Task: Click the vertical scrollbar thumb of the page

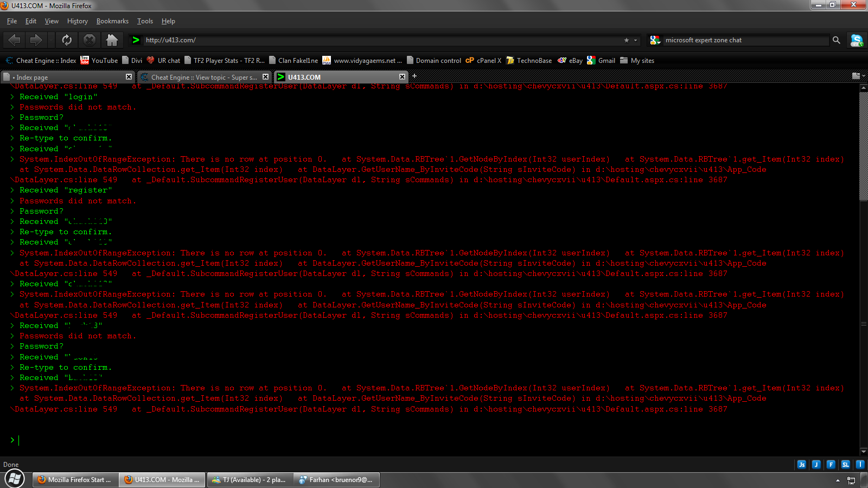Action: pos(864,146)
